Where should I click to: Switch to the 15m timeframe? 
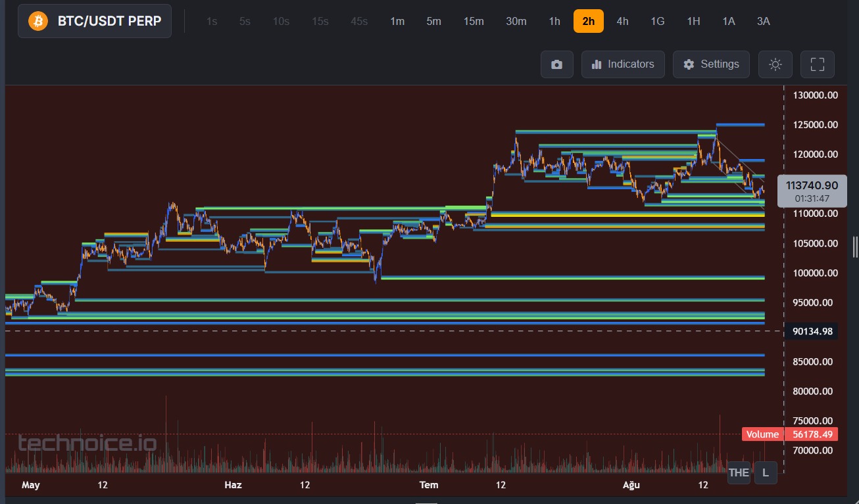click(x=474, y=21)
